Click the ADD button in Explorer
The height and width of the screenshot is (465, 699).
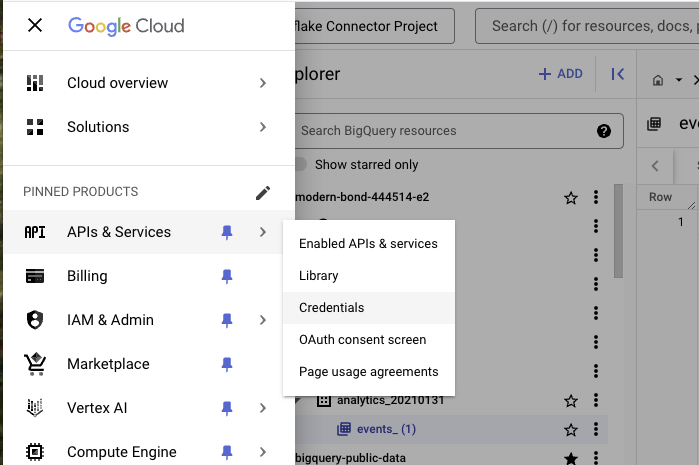click(560, 74)
